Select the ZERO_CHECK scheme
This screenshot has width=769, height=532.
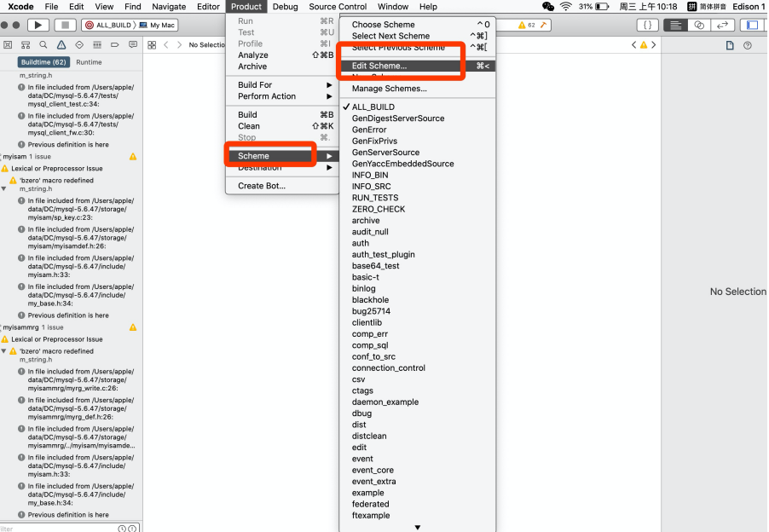418,209
